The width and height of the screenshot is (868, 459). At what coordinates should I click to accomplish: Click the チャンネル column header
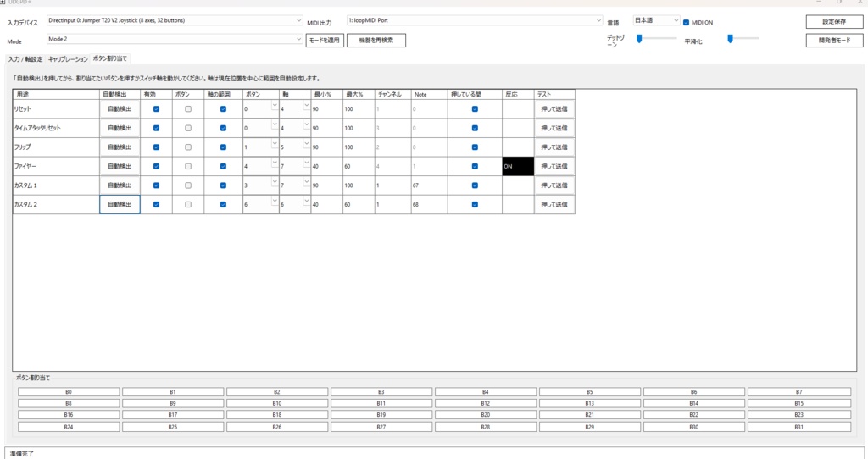tap(393, 95)
